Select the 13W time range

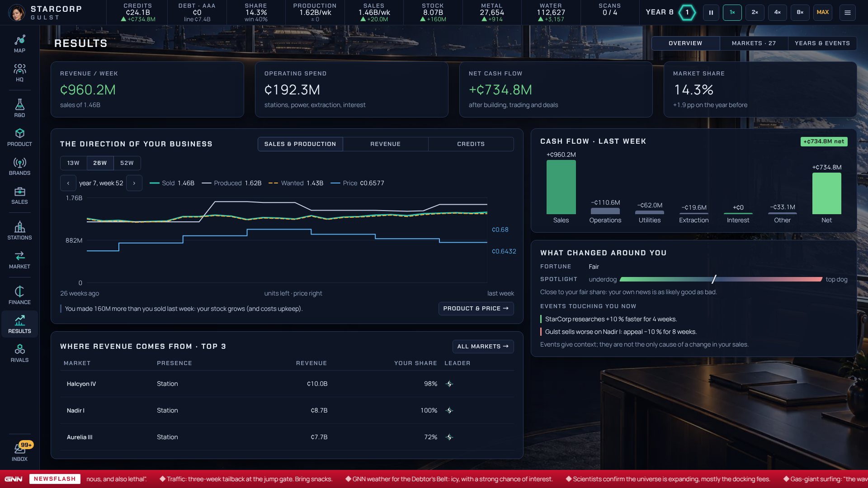click(x=73, y=163)
